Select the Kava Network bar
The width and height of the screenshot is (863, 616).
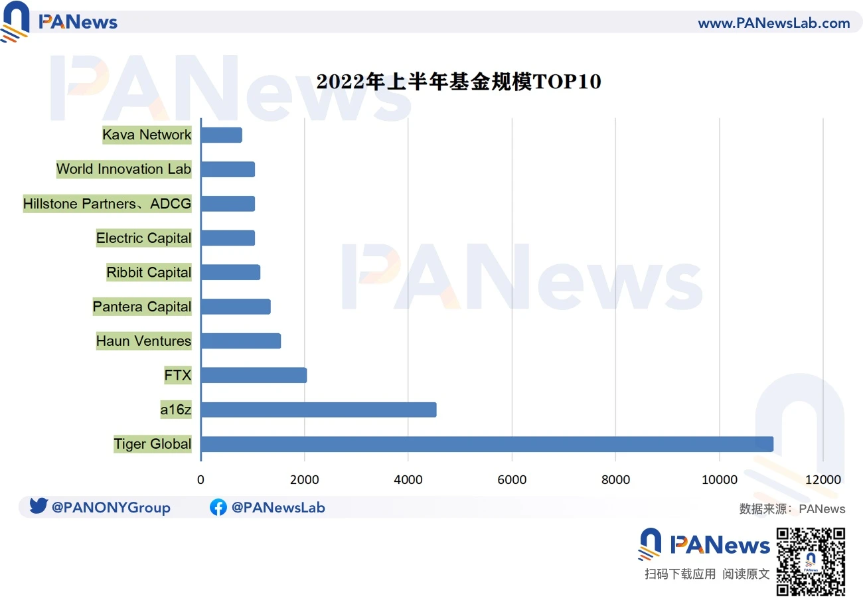222,135
